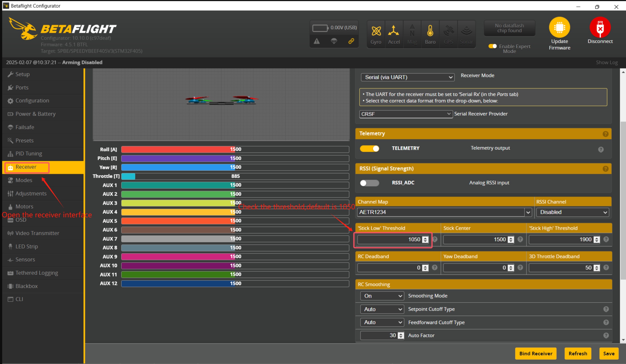The image size is (626, 364).
Task: Open the PID Tuning tab
Action: (x=43, y=154)
